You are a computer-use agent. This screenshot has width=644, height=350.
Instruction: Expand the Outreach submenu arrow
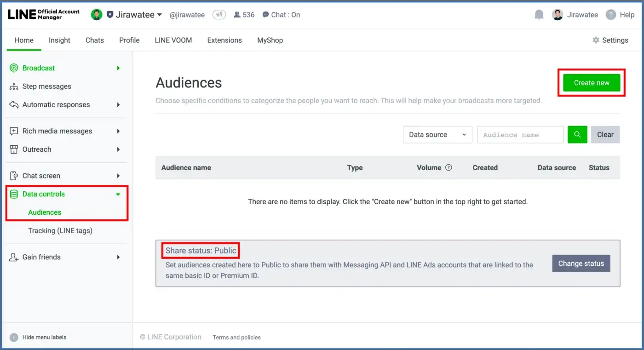click(118, 149)
